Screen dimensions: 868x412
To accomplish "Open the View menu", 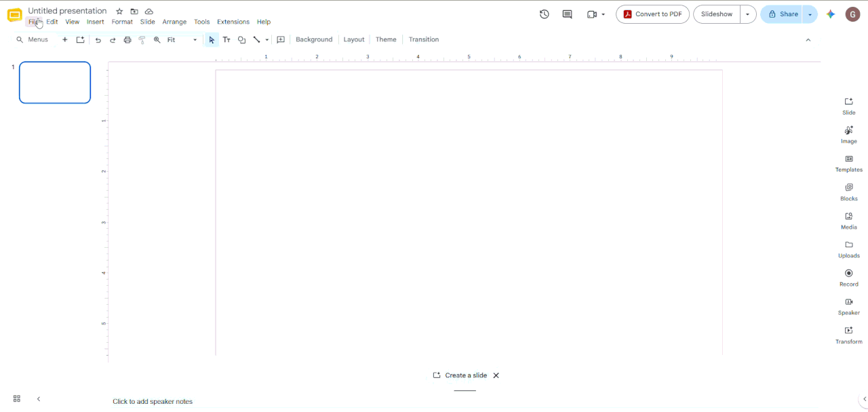I will [x=73, y=22].
